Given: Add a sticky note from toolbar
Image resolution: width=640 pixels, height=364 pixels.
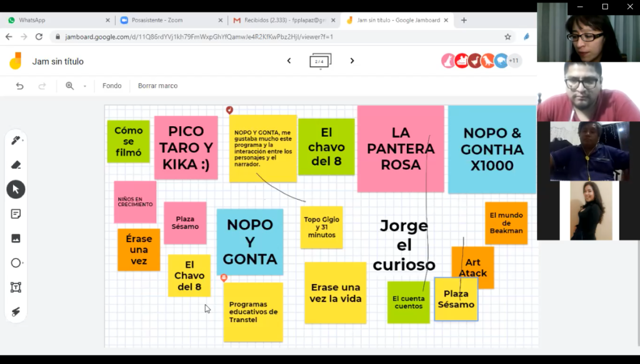Looking at the screenshot, I should [16, 214].
